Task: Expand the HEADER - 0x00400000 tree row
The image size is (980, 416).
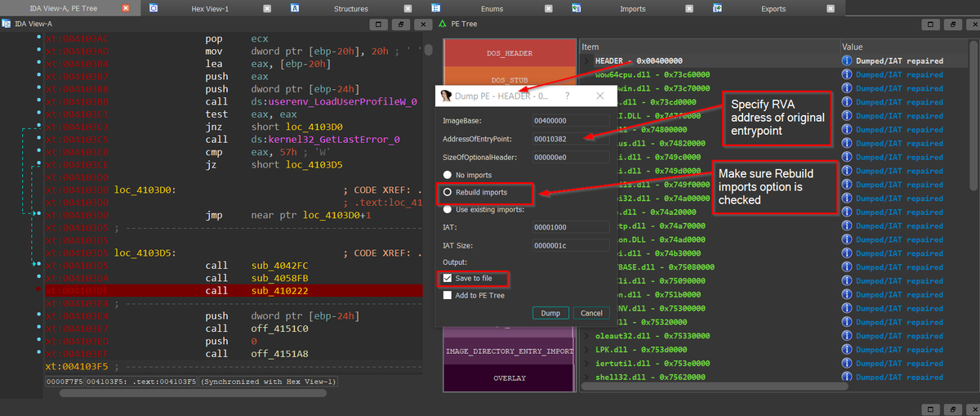Action: click(586, 60)
